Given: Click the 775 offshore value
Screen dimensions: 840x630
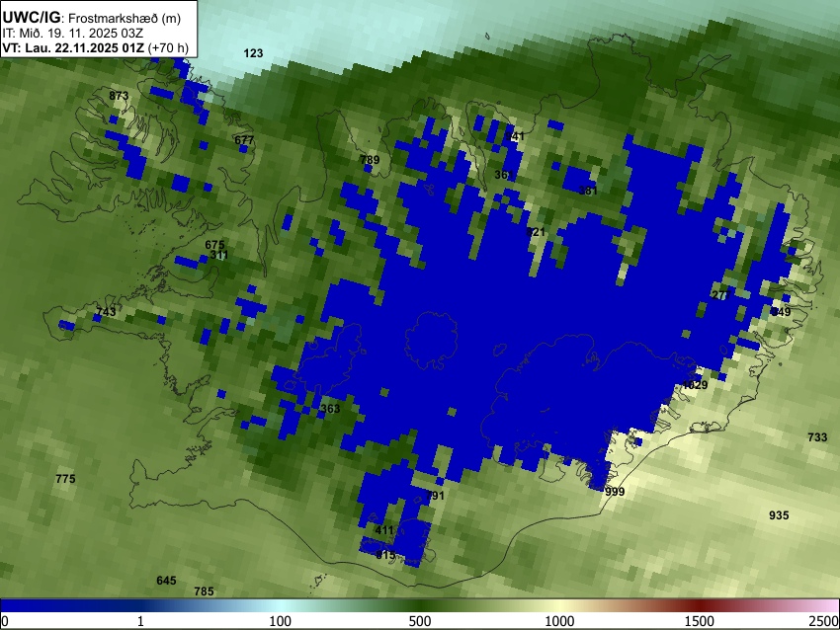Looking at the screenshot, I should click(x=65, y=479).
